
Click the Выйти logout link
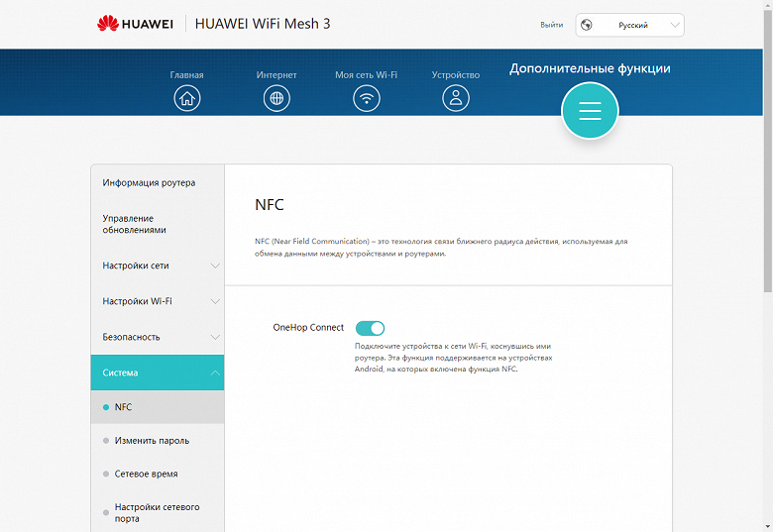552,25
